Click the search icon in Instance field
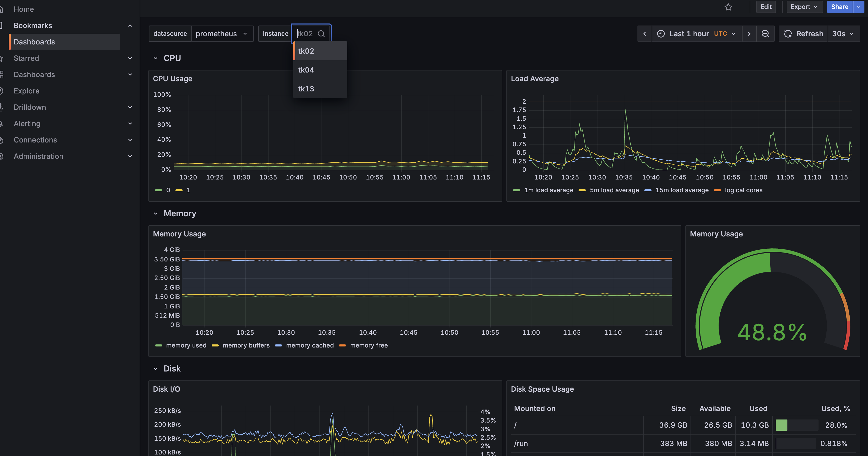Viewport: 868px width, 456px height. (x=321, y=34)
